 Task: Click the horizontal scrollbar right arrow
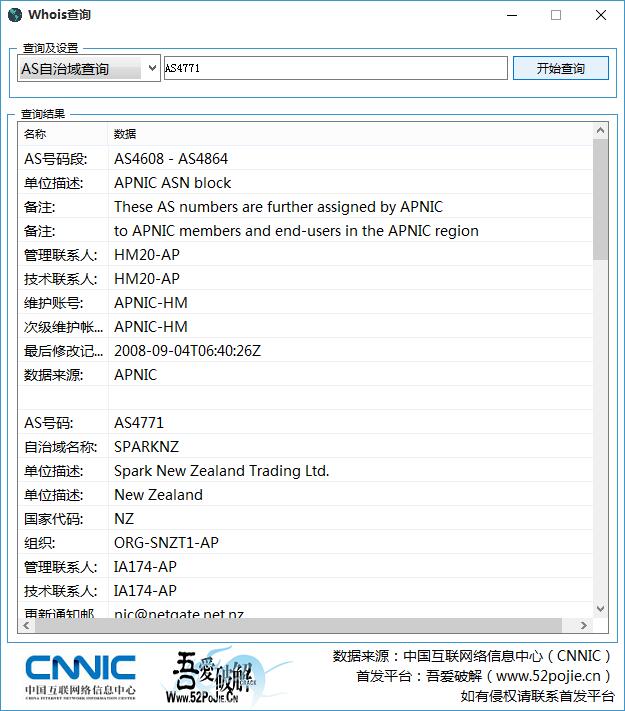(x=584, y=625)
